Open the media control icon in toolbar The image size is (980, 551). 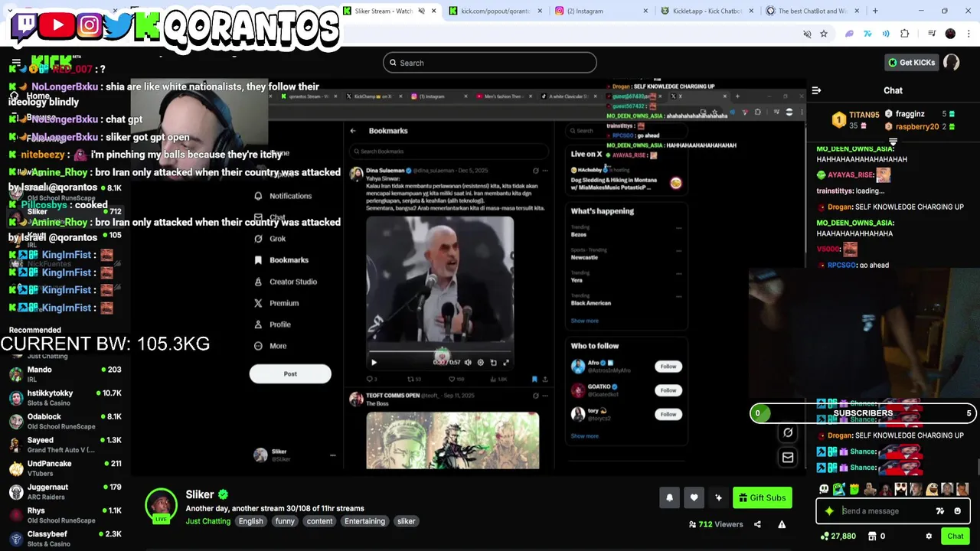click(x=931, y=34)
